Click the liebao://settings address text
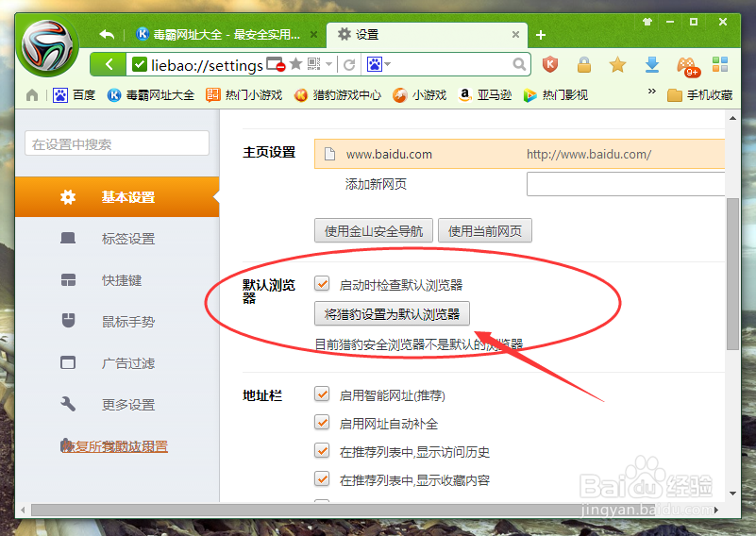 [207, 64]
